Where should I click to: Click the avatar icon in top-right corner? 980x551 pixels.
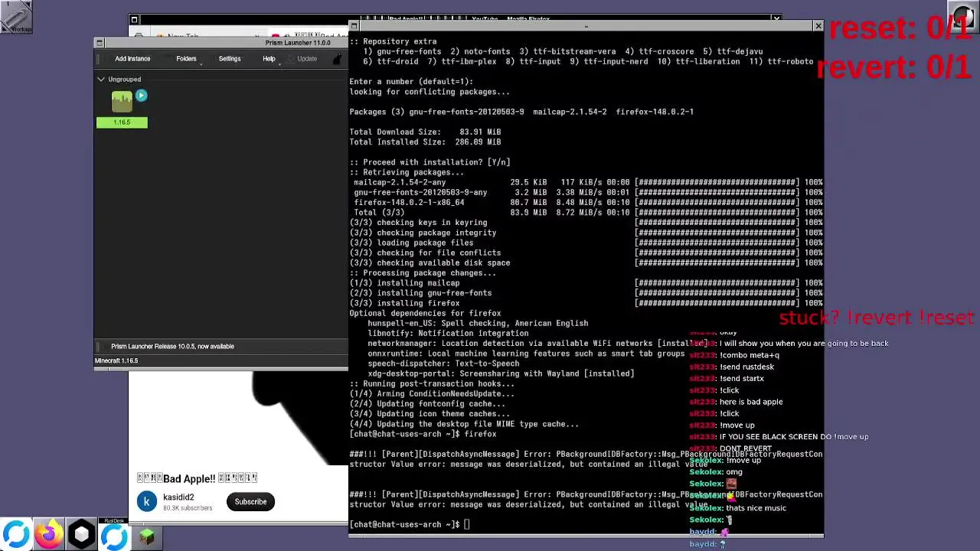[x=964, y=16]
